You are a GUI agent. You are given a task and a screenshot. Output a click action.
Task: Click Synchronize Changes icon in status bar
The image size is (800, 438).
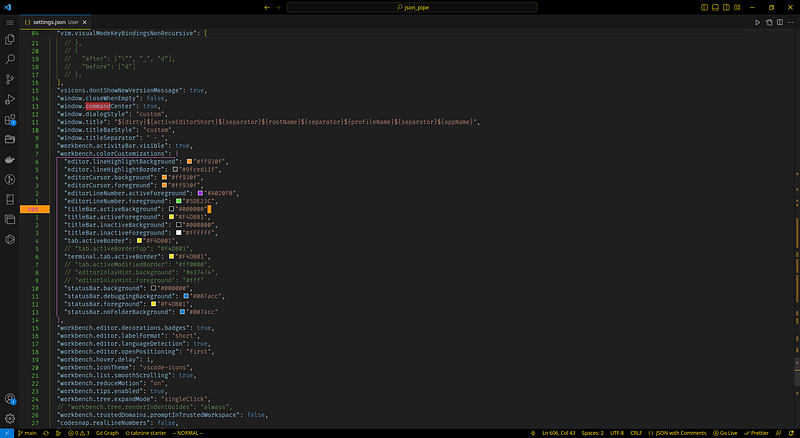tap(46, 433)
